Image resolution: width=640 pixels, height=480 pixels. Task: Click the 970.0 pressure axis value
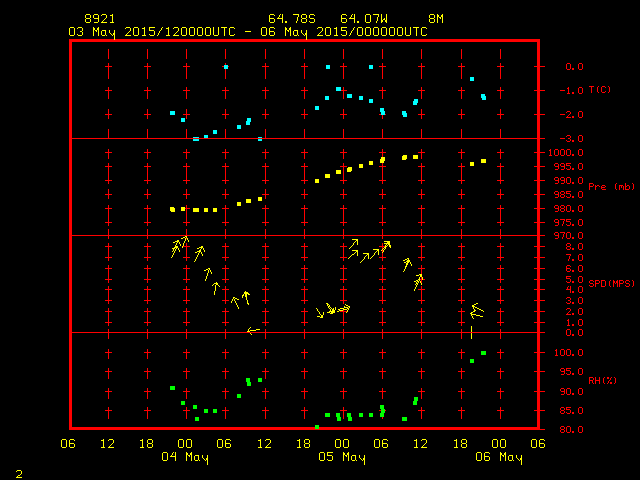558,236
